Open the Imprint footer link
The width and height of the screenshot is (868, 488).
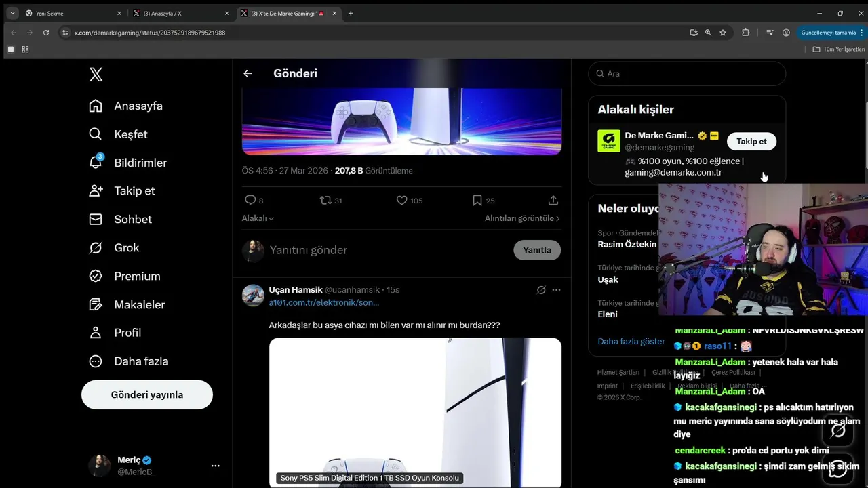point(608,386)
